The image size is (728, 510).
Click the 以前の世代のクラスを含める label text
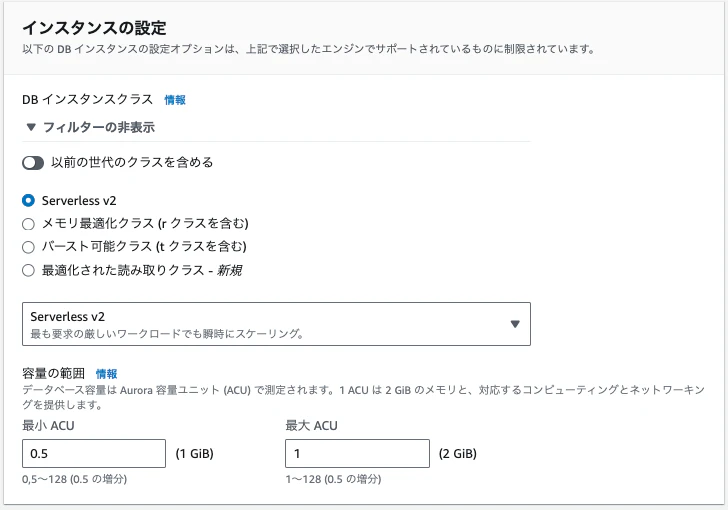(x=132, y=162)
